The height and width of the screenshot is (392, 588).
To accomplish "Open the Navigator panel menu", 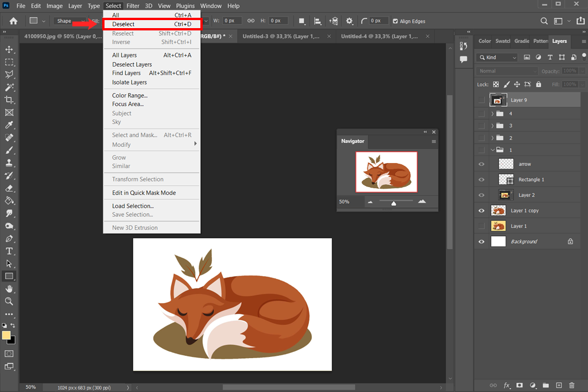I will pyautogui.click(x=434, y=141).
